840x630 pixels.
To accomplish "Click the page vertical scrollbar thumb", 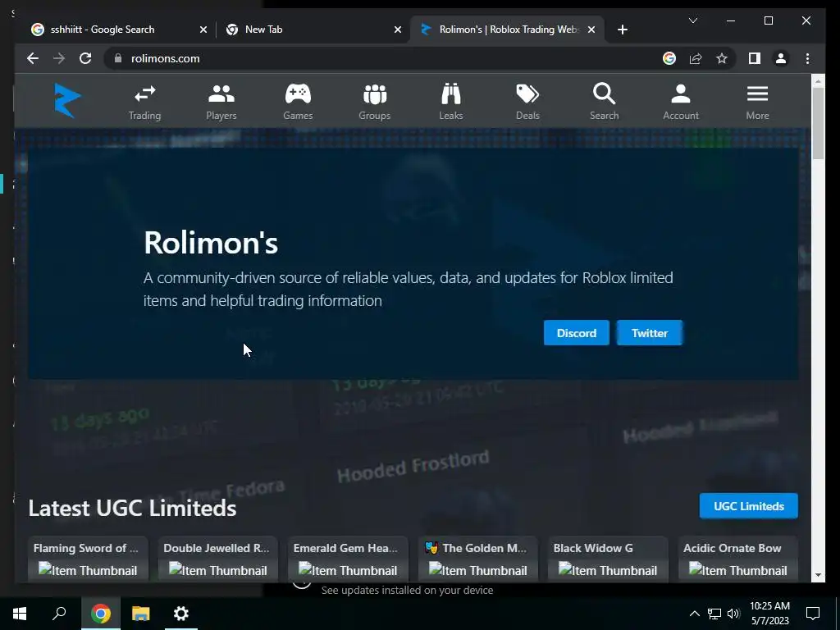I will (818, 123).
